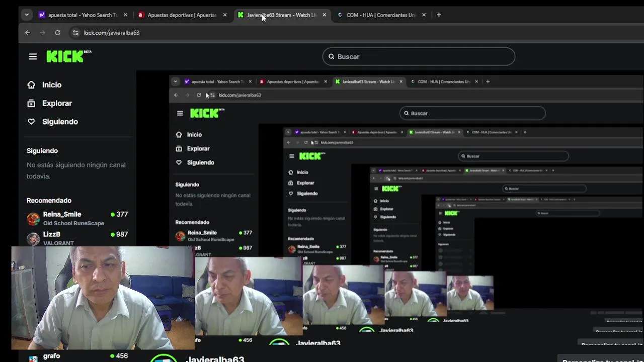The image size is (644, 362).
Task: View site information icon in address bar
Action: tap(75, 33)
